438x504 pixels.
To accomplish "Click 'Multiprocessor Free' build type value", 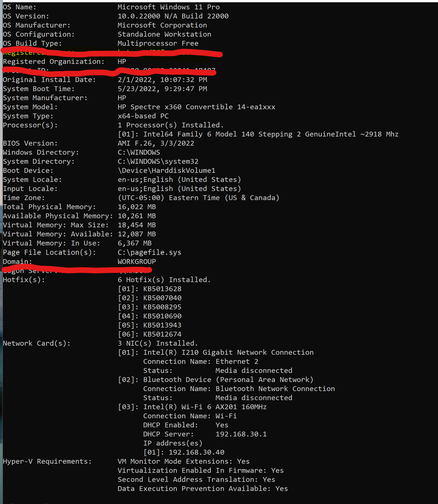I will (158, 43).
